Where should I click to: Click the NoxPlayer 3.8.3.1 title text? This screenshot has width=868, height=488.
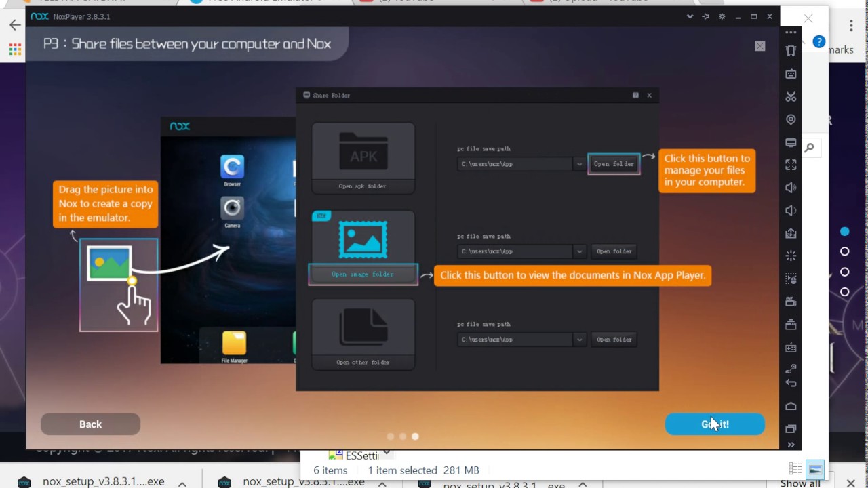pos(81,16)
